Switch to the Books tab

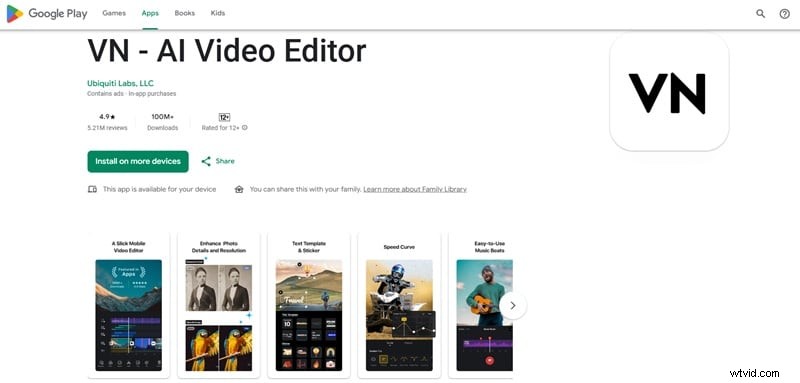(185, 13)
